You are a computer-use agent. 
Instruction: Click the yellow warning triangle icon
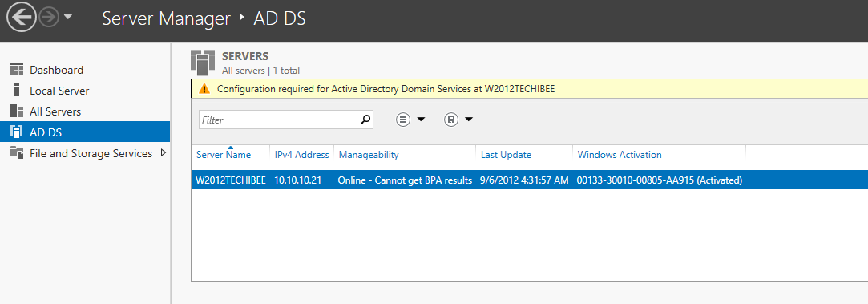pos(205,88)
